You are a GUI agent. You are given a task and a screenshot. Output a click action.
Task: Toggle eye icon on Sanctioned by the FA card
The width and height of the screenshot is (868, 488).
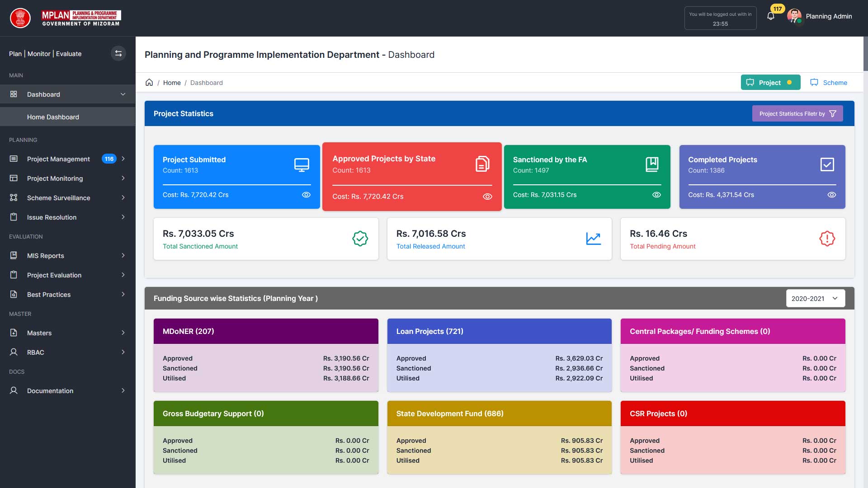point(656,195)
